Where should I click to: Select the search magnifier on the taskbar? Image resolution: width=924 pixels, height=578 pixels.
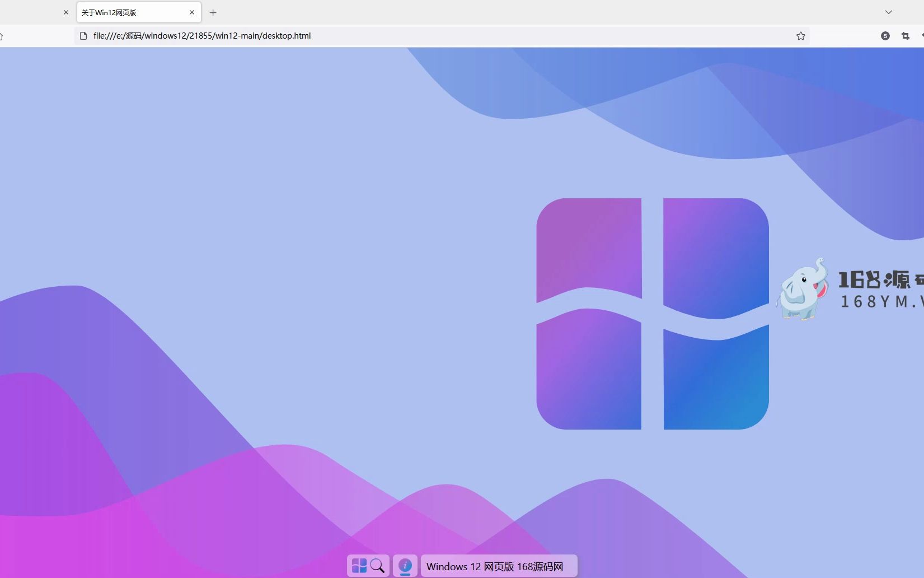pos(378,566)
